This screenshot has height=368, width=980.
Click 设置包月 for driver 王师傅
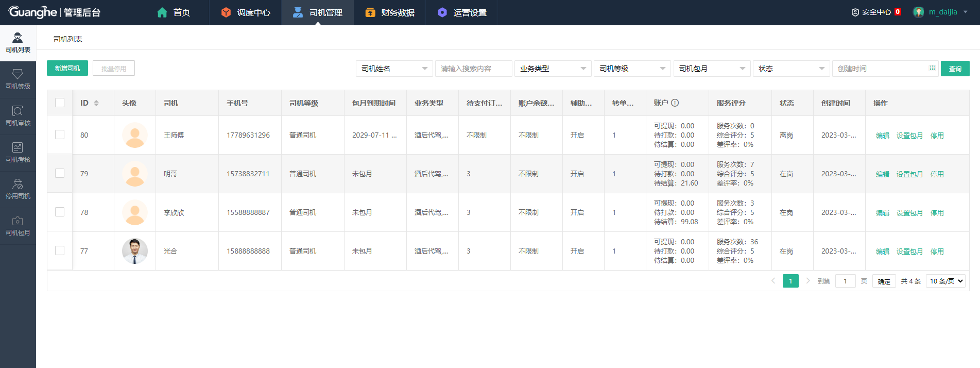tap(909, 136)
